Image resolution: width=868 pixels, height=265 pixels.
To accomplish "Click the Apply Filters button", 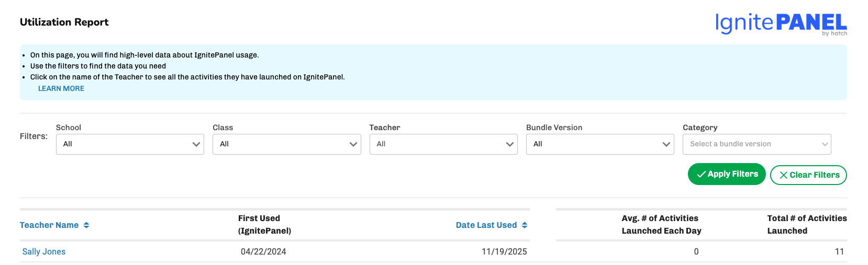I will point(727,174).
